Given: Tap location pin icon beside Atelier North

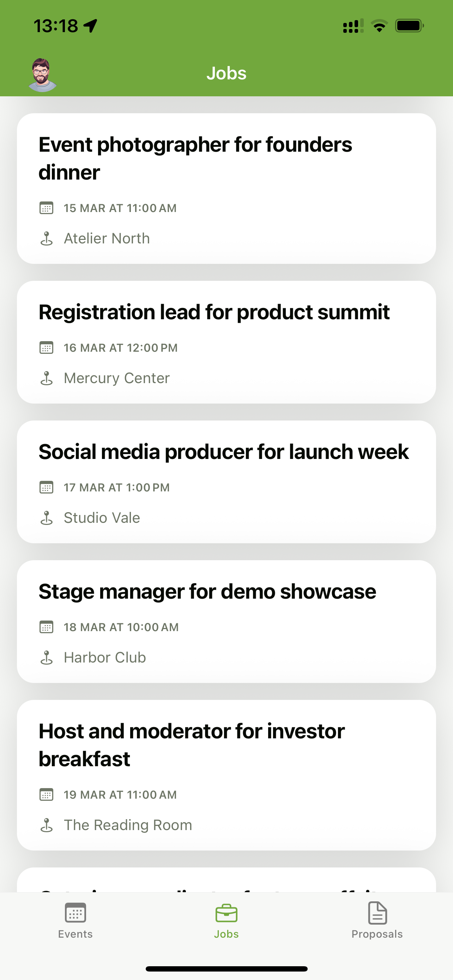Looking at the screenshot, I should pyautogui.click(x=47, y=238).
